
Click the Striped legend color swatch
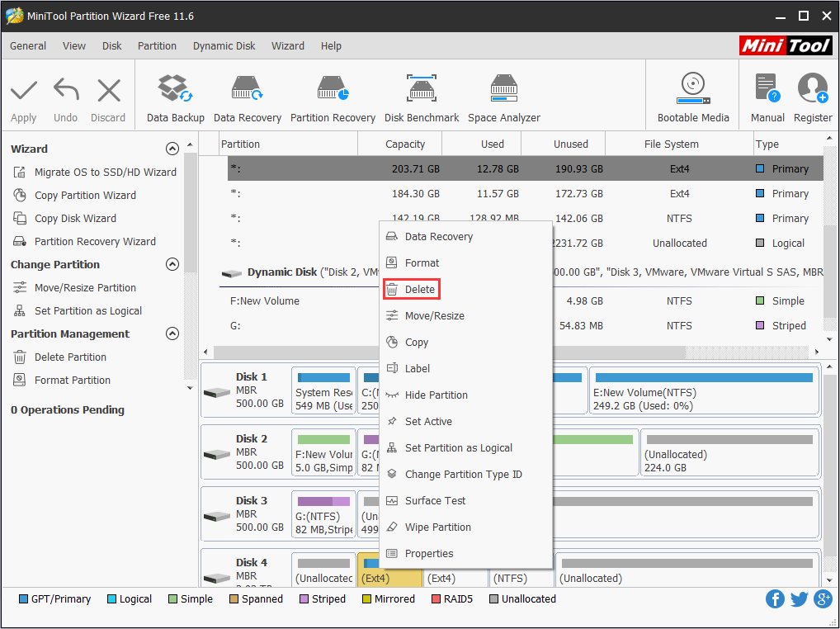(303, 599)
